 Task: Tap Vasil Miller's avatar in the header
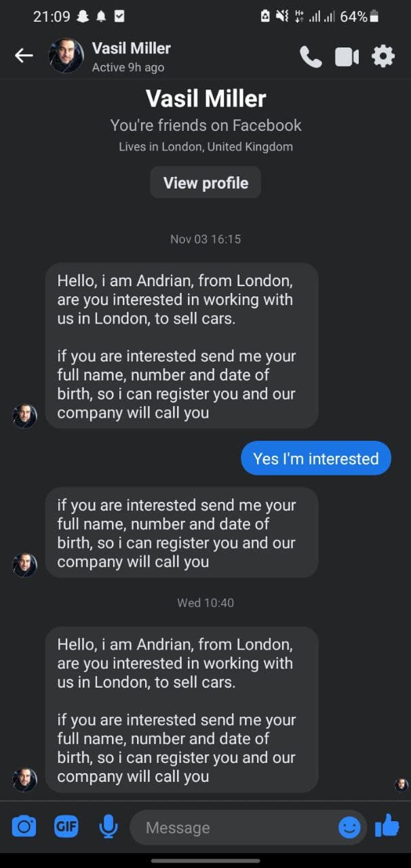pyautogui.click(x=66, y=56)
